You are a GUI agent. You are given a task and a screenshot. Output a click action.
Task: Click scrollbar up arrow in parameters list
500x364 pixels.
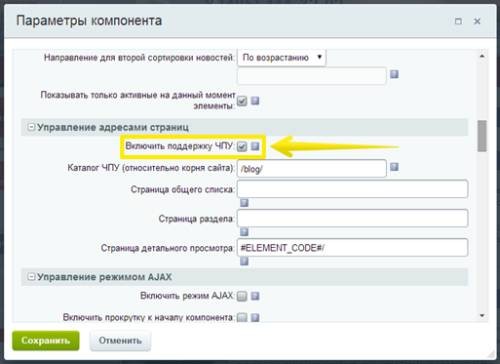point(482,56)
